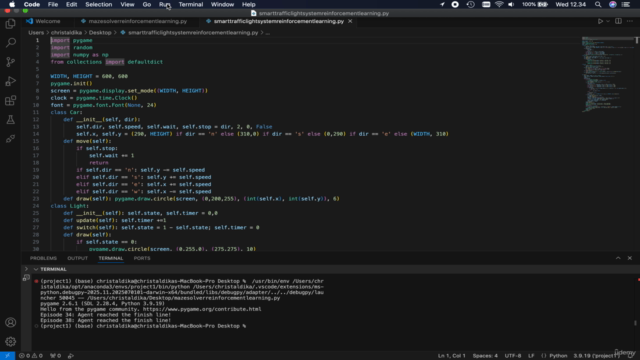Image resolution: width=640 pixels, height=360 pixels.
Task: Open the OUTPUT panel tab
Action: coord(78,258)
